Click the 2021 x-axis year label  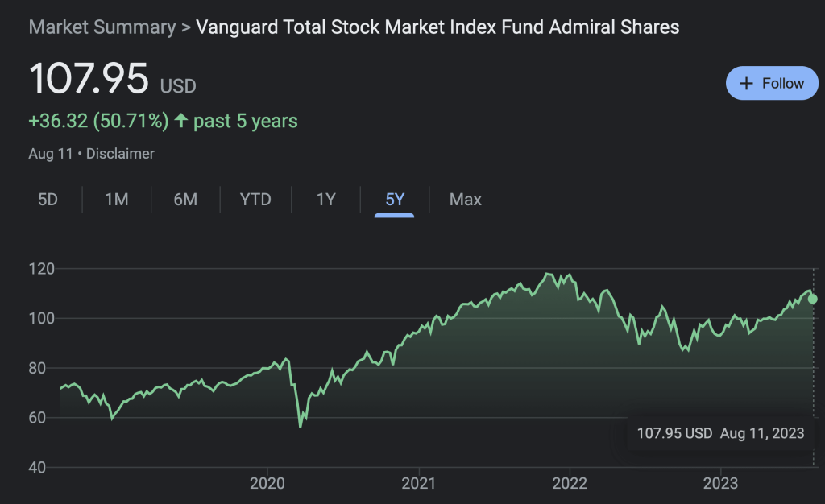pyautogui.click(x=419, y=483)
